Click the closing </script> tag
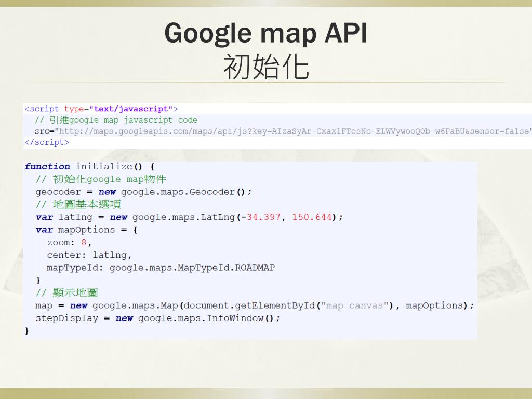The image size is (532, 399). pos(47,142)
